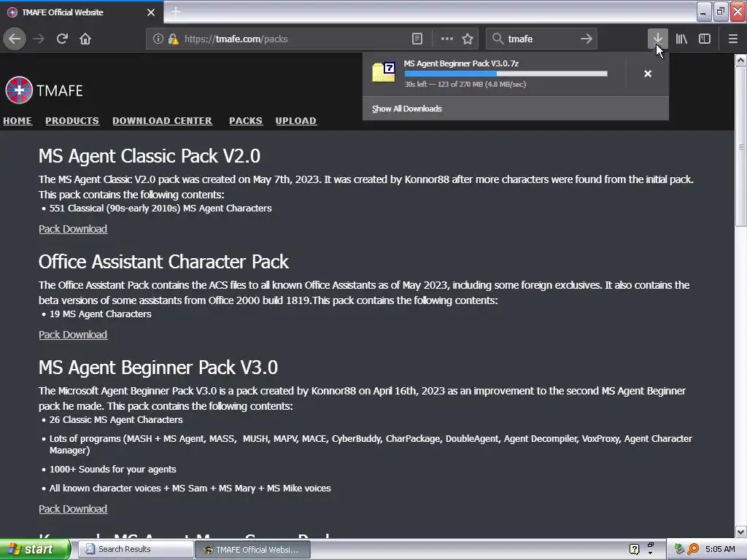Screen dimensions: 747x560
Task: Click the MS Agent Classic Pack V2.0 heading
Action: click(x=149, y=156)
